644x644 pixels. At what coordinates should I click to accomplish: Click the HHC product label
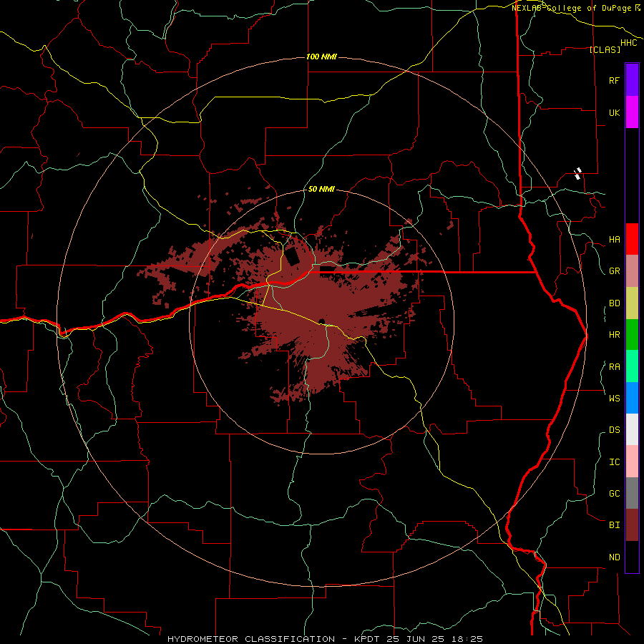628,43
